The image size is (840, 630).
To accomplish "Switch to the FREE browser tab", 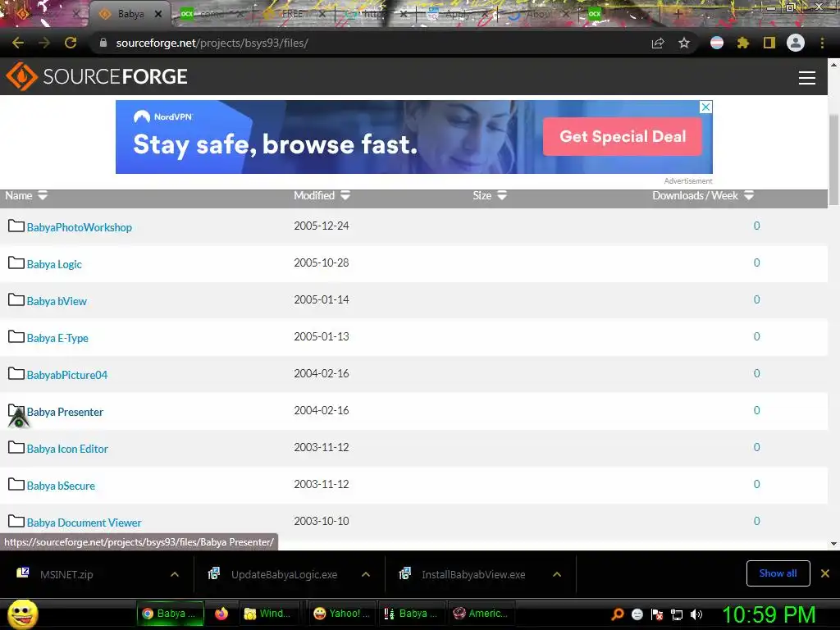I will 292,14.
